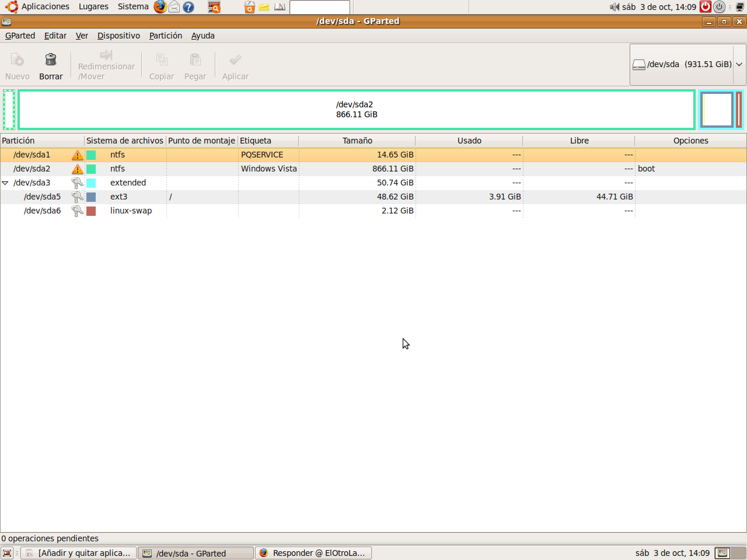Click the yellow sticky notes panel icon
This screenshot has width=747, height=560.
point(264,7)
